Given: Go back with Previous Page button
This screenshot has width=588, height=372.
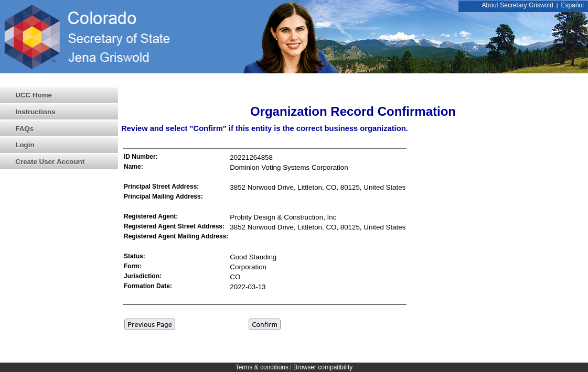Looking at the screenshot, I should pos(149,324).
